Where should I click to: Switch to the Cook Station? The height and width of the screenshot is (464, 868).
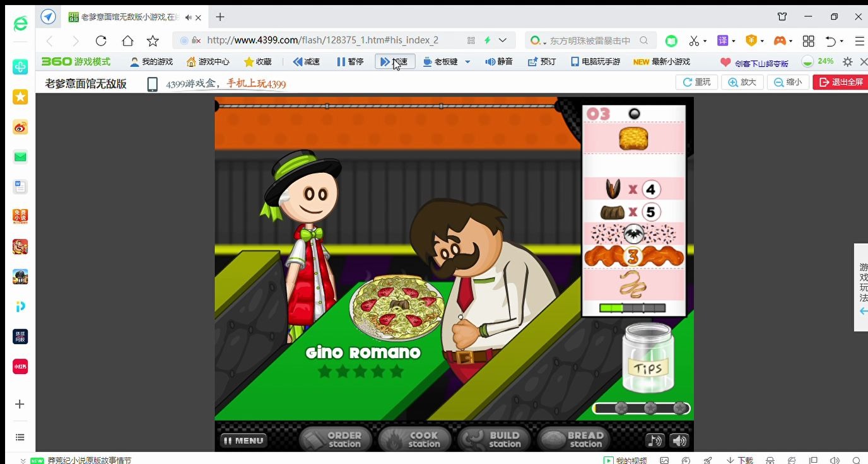tap(416, 439)
